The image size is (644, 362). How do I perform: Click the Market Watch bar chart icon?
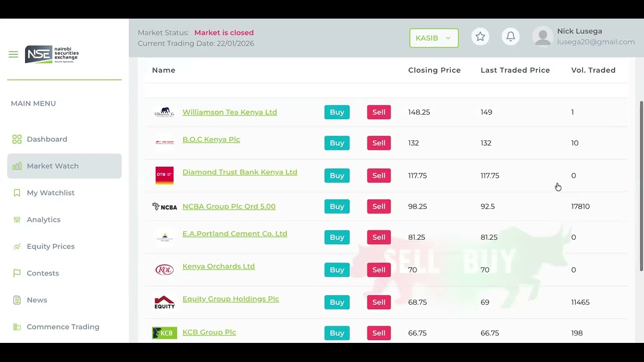click(17, 166)
